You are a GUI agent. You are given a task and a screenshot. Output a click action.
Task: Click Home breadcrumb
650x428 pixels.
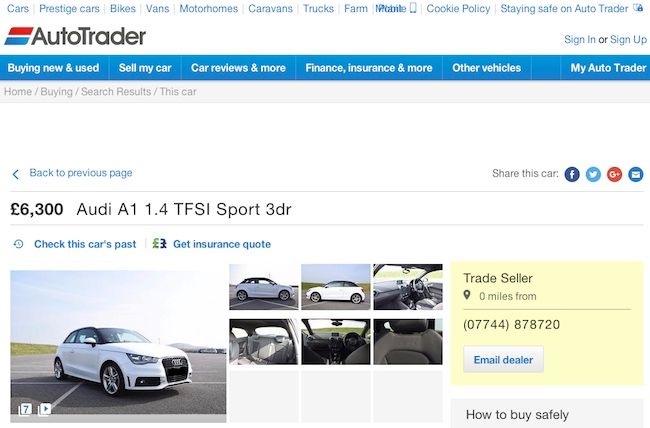pyautogui.click(x=18, y=92)
